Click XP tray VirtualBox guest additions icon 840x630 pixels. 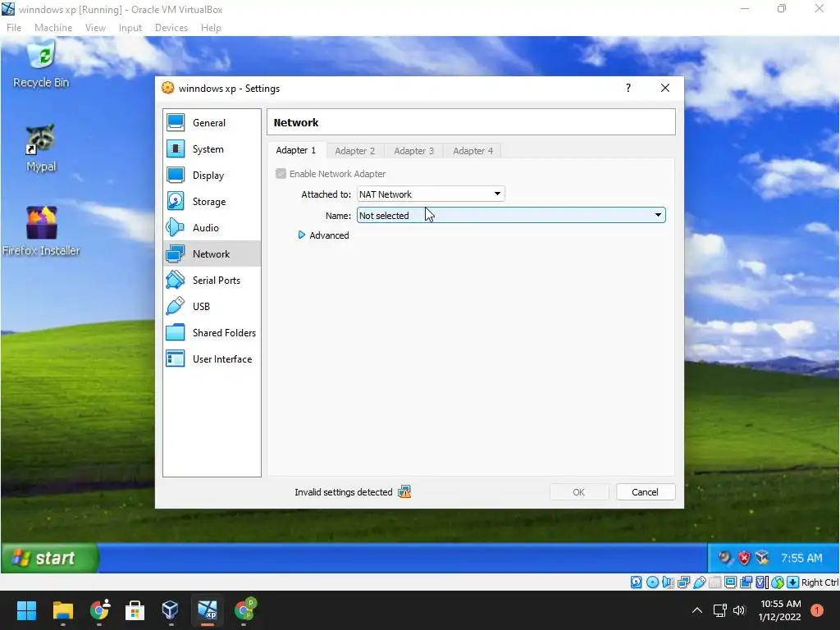tap(762, 558)
